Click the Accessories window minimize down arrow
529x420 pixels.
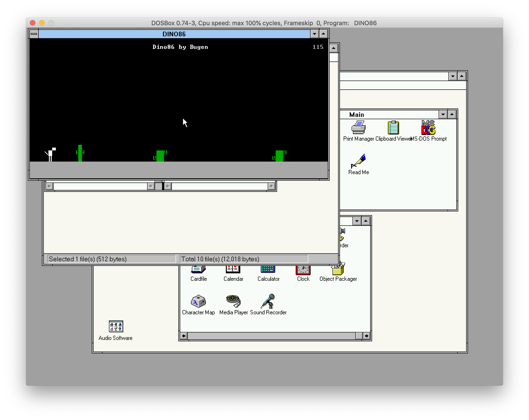pyautogui.click(x=357, y=221)
